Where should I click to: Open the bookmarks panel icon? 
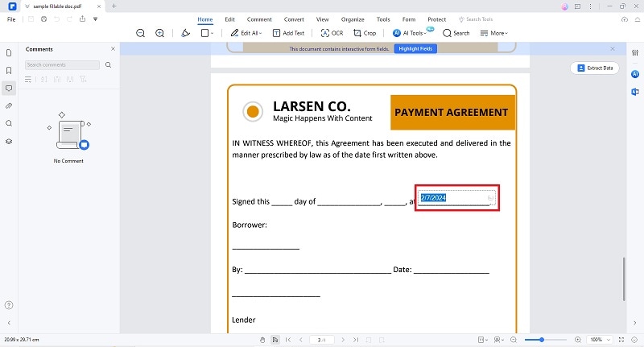9,71
